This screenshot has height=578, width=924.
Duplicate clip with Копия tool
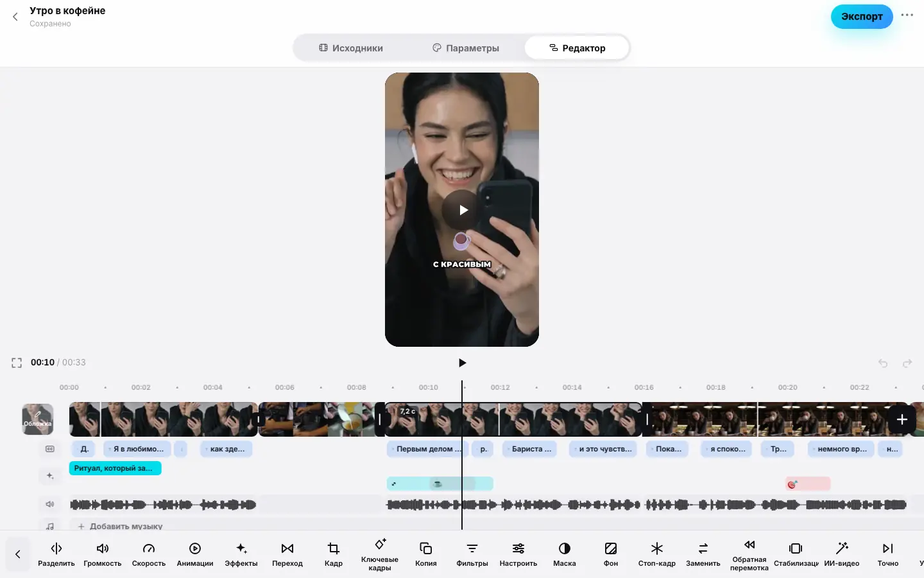coord(426,554)
